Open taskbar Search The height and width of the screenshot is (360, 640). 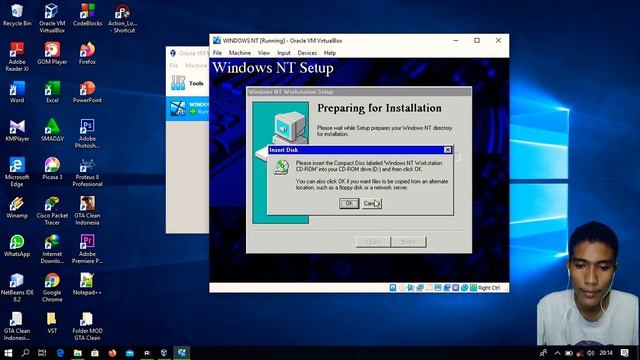tap(25, 353)
